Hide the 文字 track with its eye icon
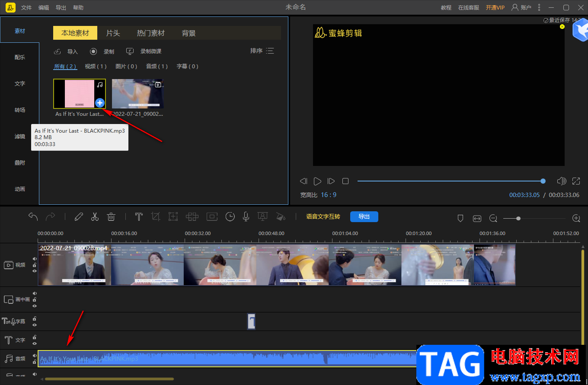The image size is (588, 385). click(x=35, y=344)
